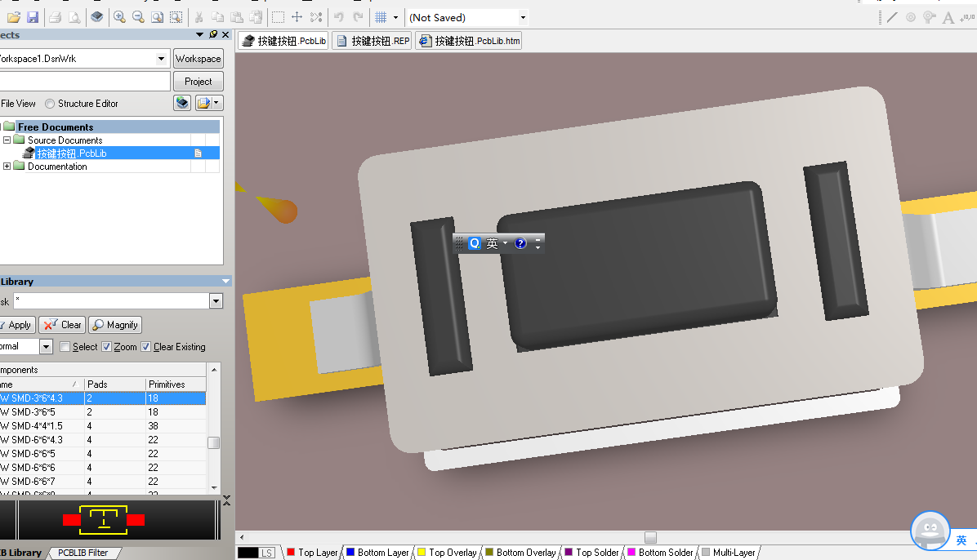977x560 pixels.
Task: Click the Move Selection crosshair icon
Action: [x=297, y=17]
